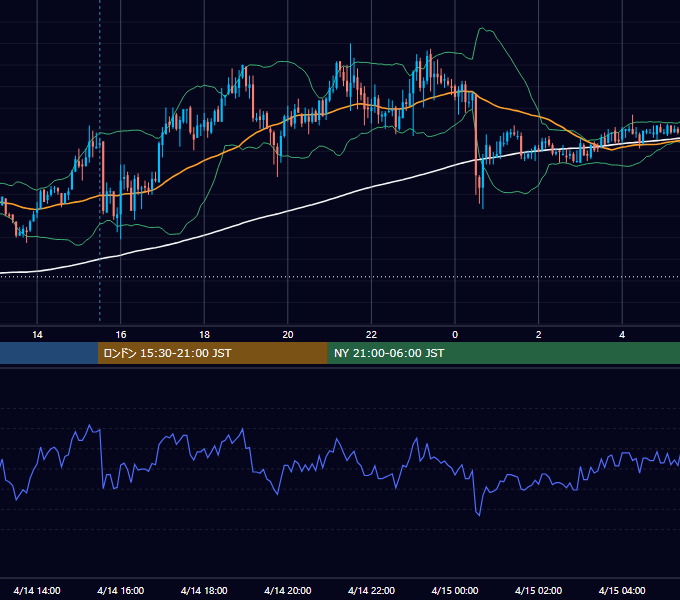Click hour label 4 on price chart axis
This screenshot has width=680, height=600.
click(x=622, y=335)
